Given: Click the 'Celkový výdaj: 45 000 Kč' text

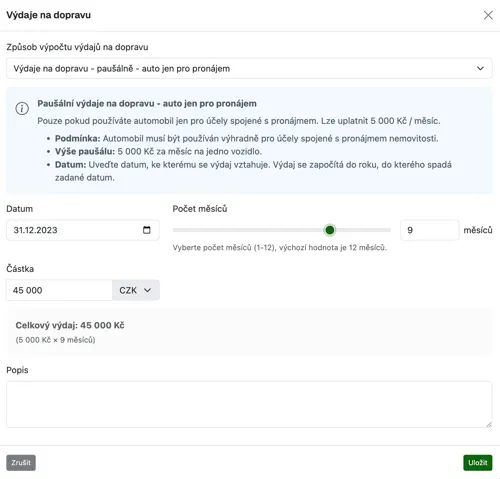Looking at the screenshot, I should click(70, 325).
